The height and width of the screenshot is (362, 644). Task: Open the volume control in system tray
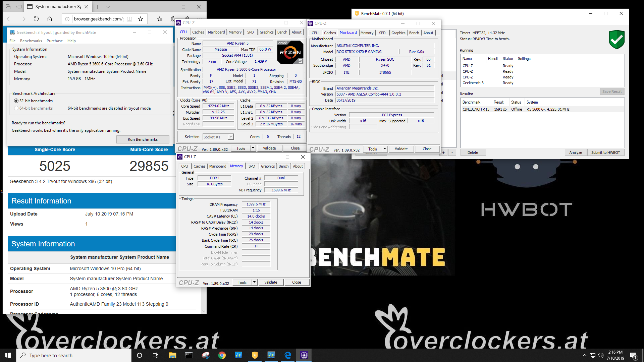pyautogui.click(x=601, y=355)
